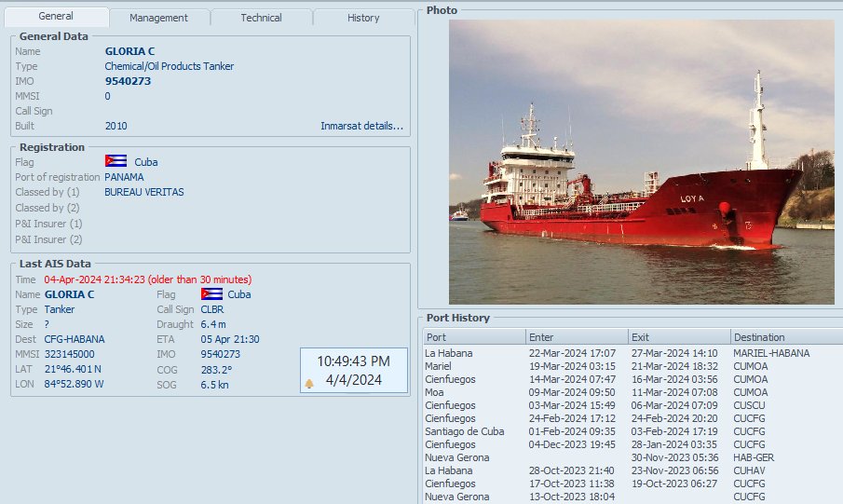Image resolution: width=843 pixels, height=504 pixels.
Task: Click the Cuba flag icon in Last AIS Data
Action: point(211,293)
